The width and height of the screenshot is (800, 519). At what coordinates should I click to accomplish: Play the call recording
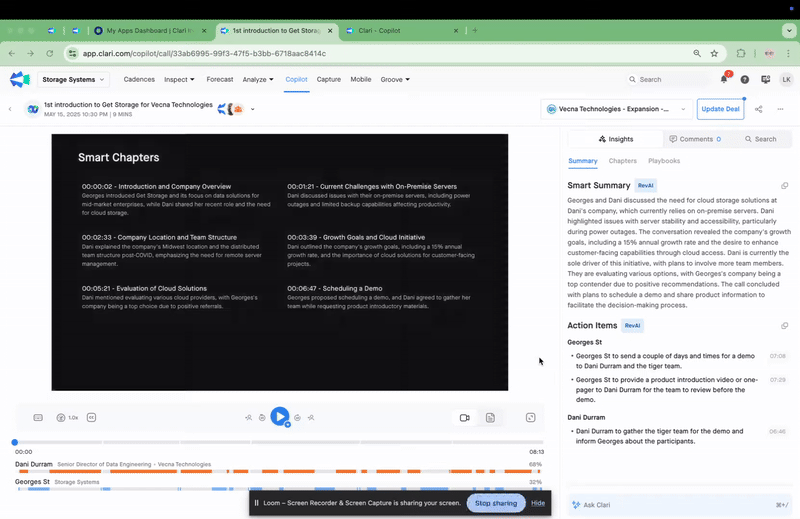pos(280,416)
